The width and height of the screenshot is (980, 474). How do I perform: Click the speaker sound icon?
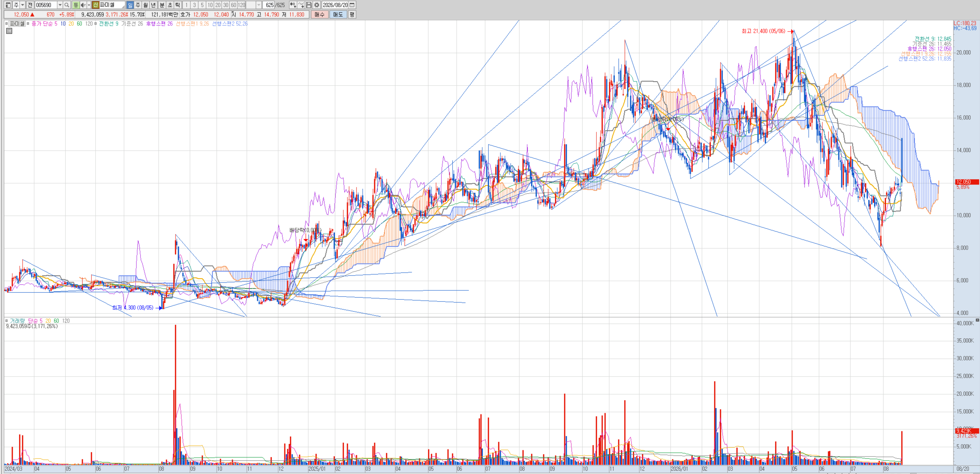pos(83,5)
